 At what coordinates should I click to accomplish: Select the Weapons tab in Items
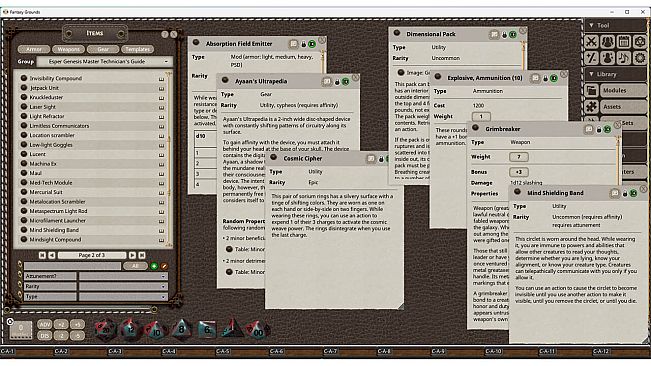click(x=69, y=49)
